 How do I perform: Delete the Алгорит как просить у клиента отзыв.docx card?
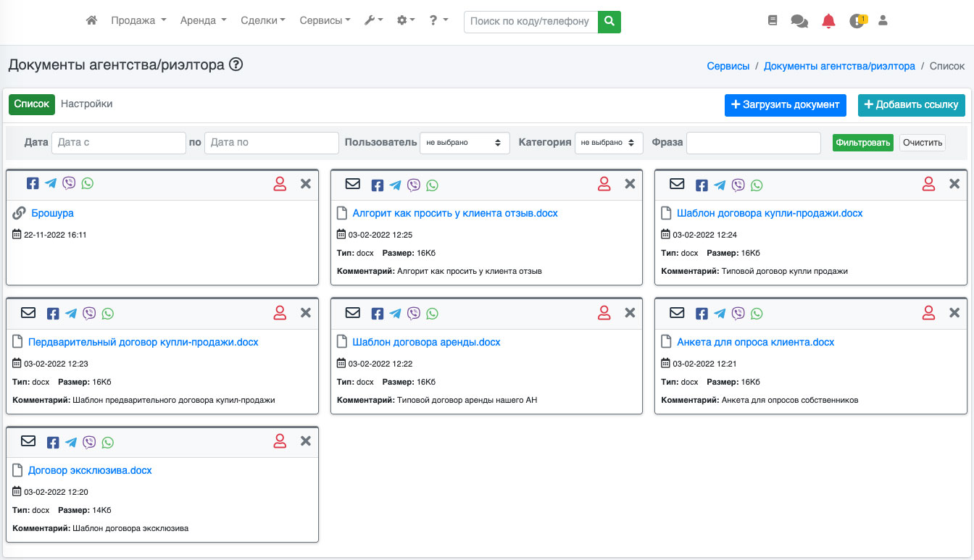[630, 184]
